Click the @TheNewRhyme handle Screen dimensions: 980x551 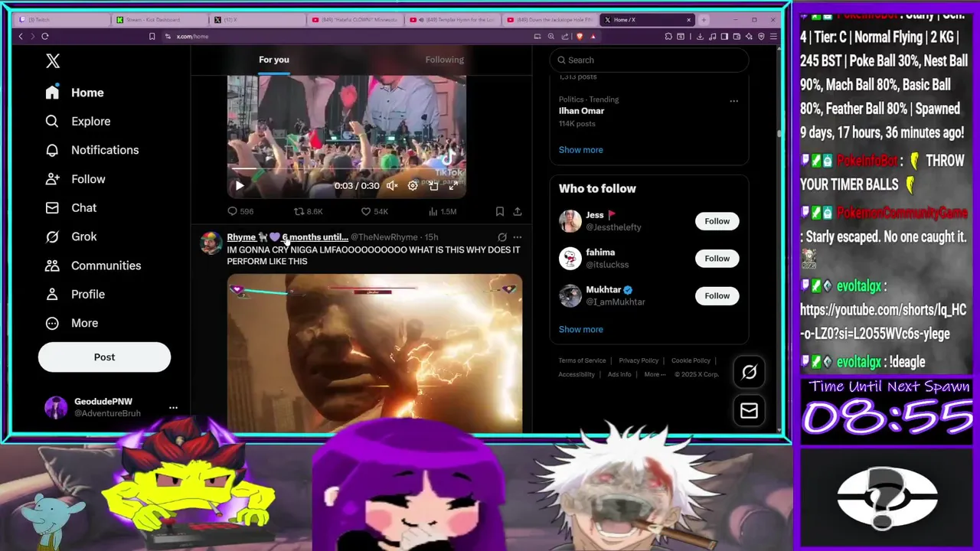pos(384,237)
